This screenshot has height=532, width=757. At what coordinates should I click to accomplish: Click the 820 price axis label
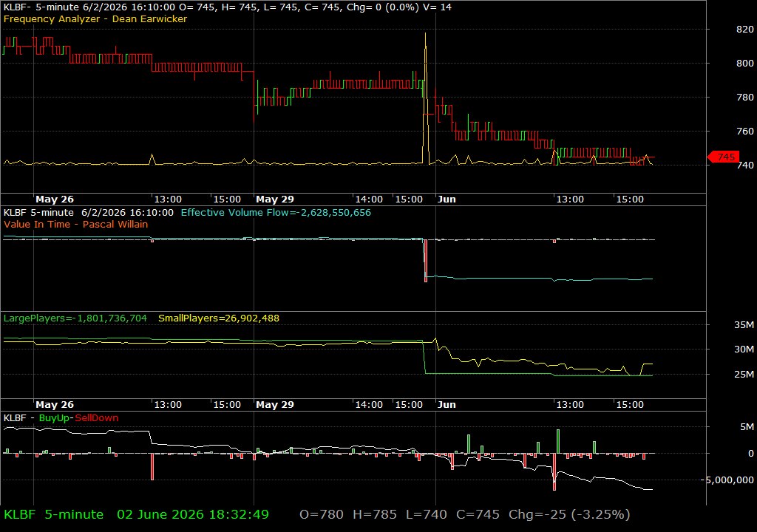tap(745, 30)
